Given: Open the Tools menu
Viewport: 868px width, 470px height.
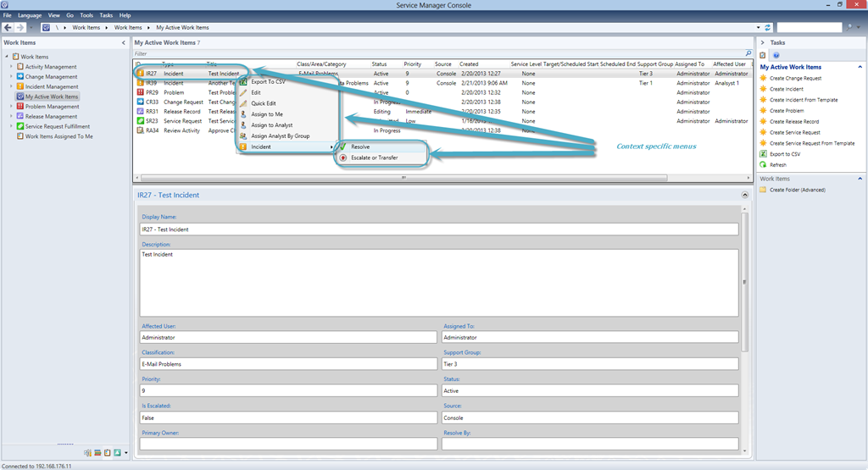Looking at the screenshot, I should [86, 15].
